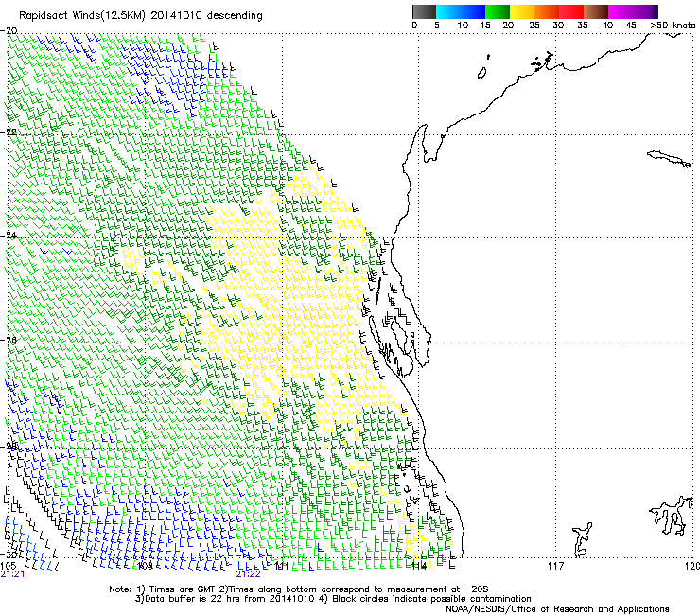Click the 'NOAA/NESDIS/Office of Research and Applications' credit
Screen dimensions: 700x615
(557, 609)
